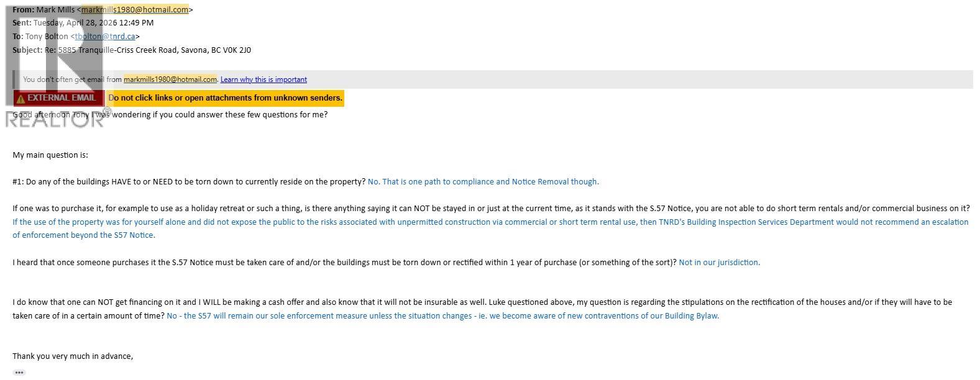The image size is (980, 380).
Task: Click the Subject line with Tranquille-Criss Creek Road
Action: click(132, 50)
